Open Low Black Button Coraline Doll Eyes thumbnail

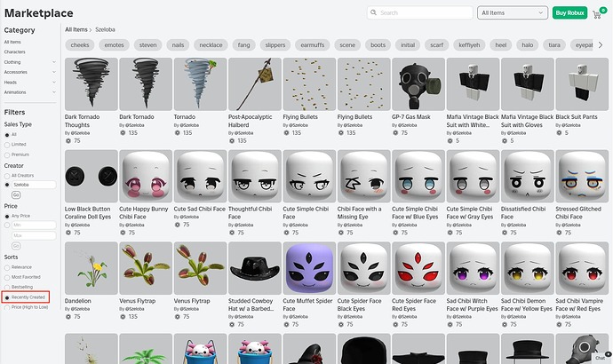click(92, 176)
